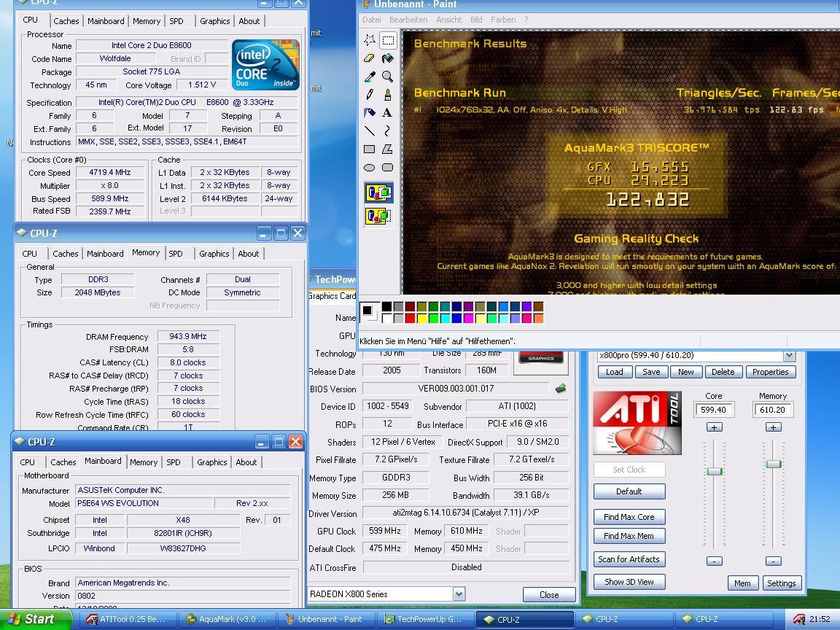Click Scan for Artifacts button
This screenshot has height=630, width=840.
point(629,559)
